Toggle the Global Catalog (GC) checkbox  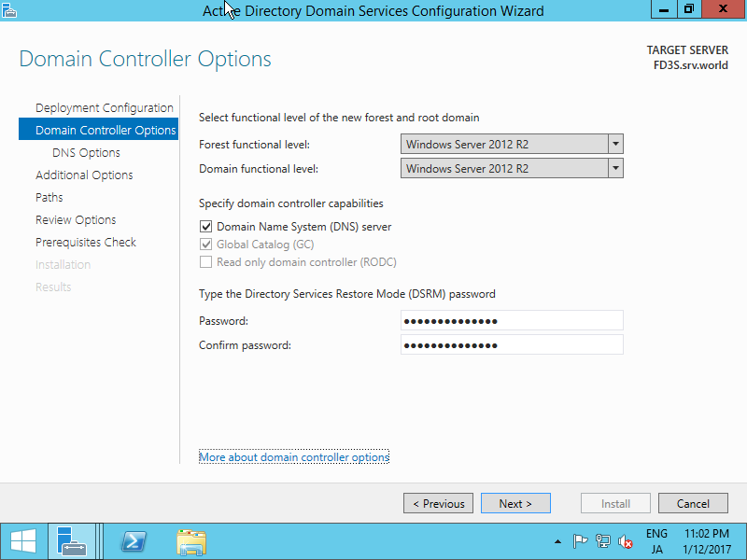pyautogui.click(x=205, y=245)
